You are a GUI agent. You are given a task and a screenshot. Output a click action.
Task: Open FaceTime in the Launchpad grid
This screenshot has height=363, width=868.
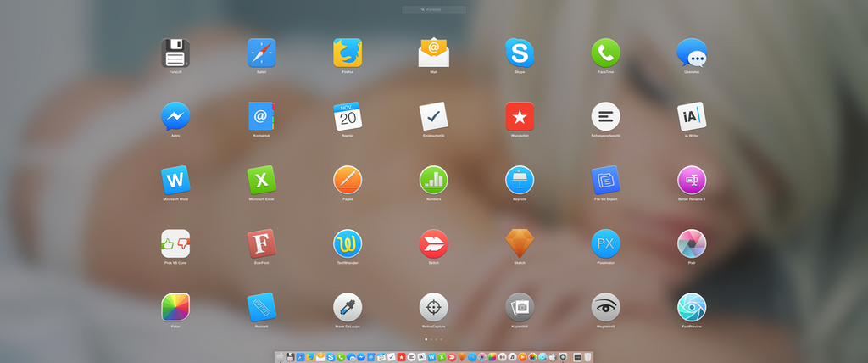[605, 53]
